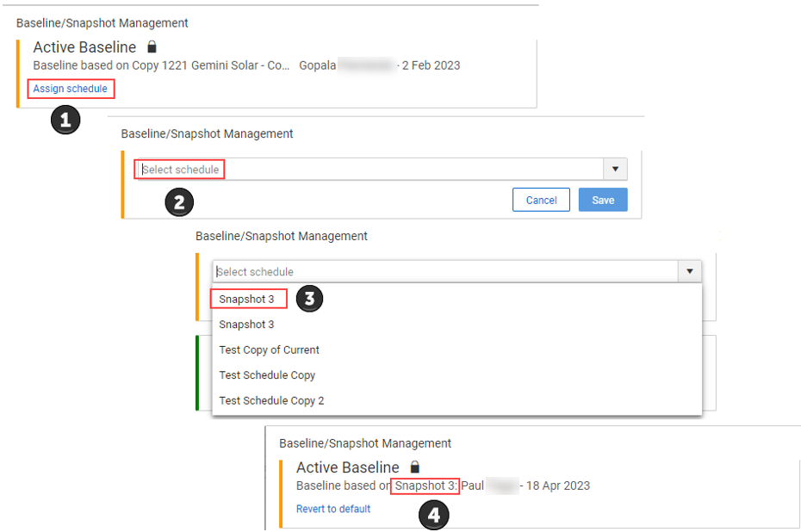Click the step 3 numbered circle marker

click(310, 299)
